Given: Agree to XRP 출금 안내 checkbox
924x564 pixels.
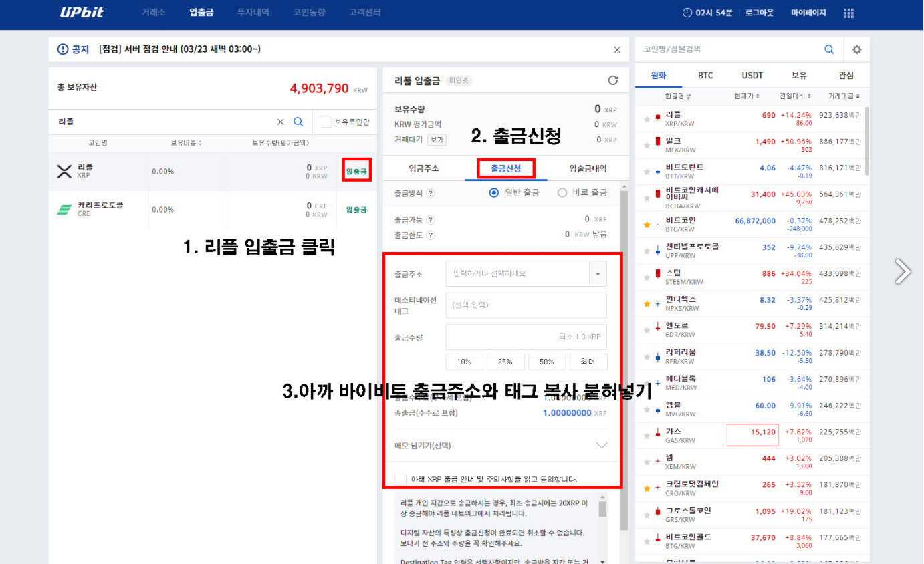Looking at the screenshot, I should coord(401,479).
